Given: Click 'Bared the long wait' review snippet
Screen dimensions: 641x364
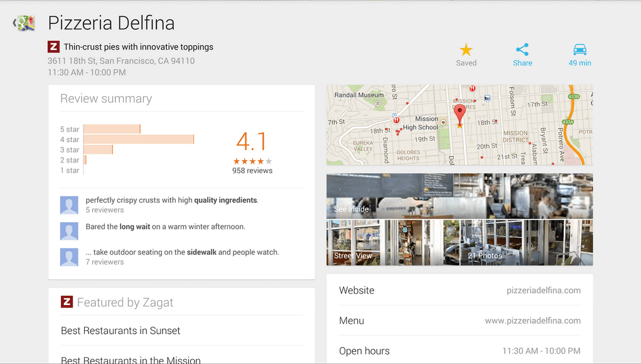Looking at the screenshot, I should [x=165, y=227].
